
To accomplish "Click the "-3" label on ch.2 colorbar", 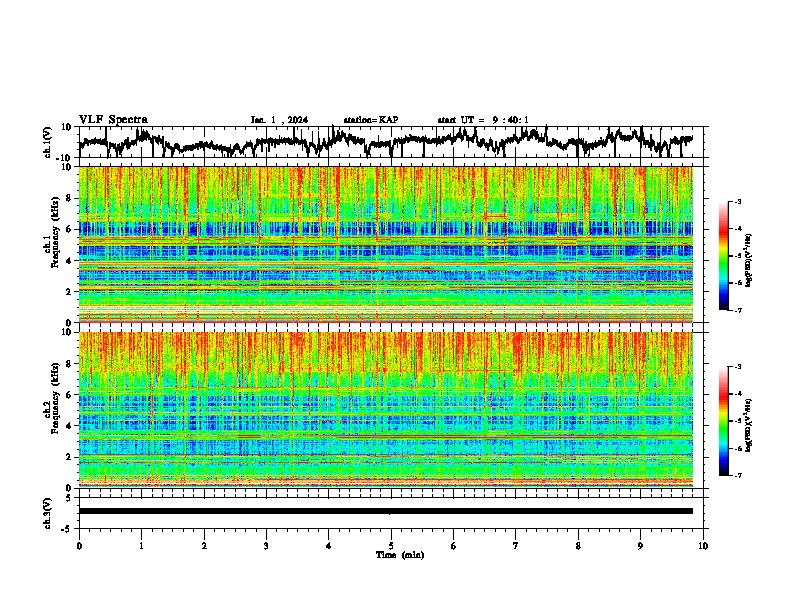I will (737, 367).
